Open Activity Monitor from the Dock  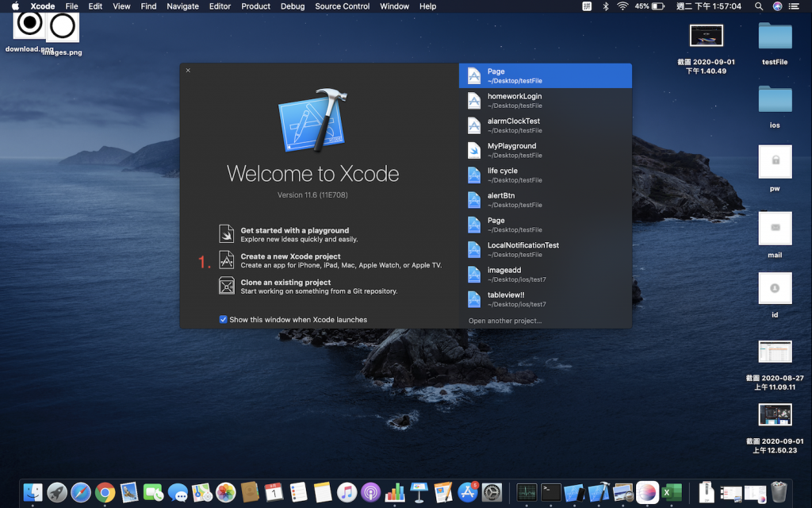[x=527, y=492]
